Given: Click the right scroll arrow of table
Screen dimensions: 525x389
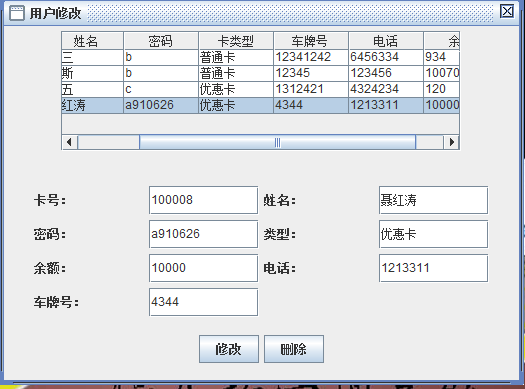Looking at the screenshot, I should pos(451,142).
